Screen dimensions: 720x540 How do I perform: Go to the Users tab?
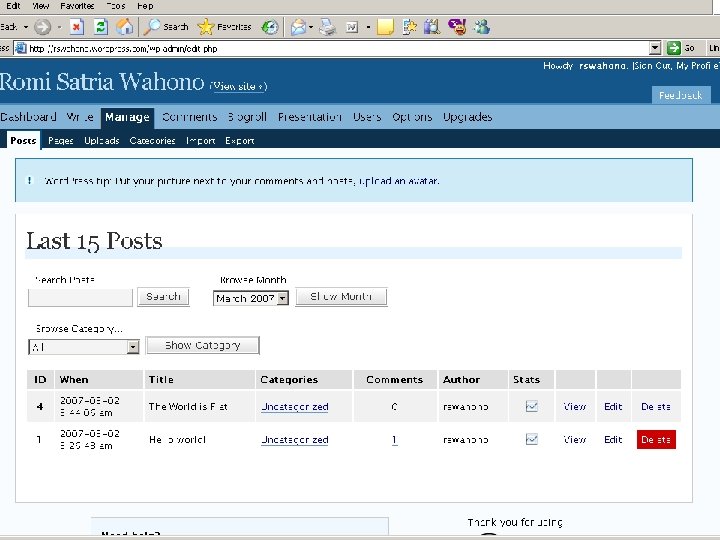367,117
